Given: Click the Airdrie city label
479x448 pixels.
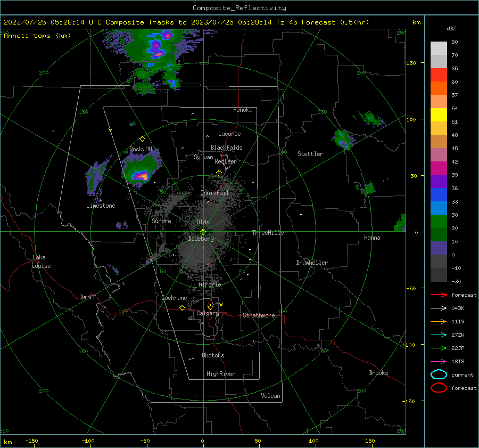Looking at the screenshot, I should click(210, 284).
